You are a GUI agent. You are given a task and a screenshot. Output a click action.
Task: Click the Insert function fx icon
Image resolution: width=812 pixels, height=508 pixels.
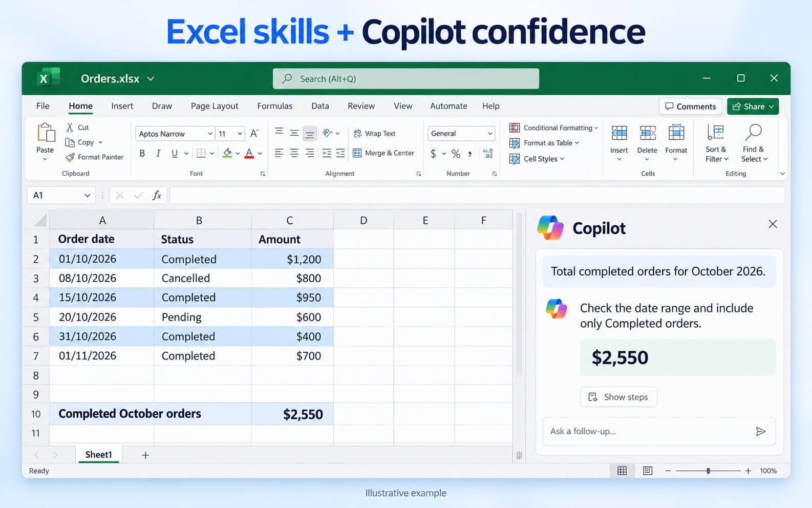click(x=157, y=195)
